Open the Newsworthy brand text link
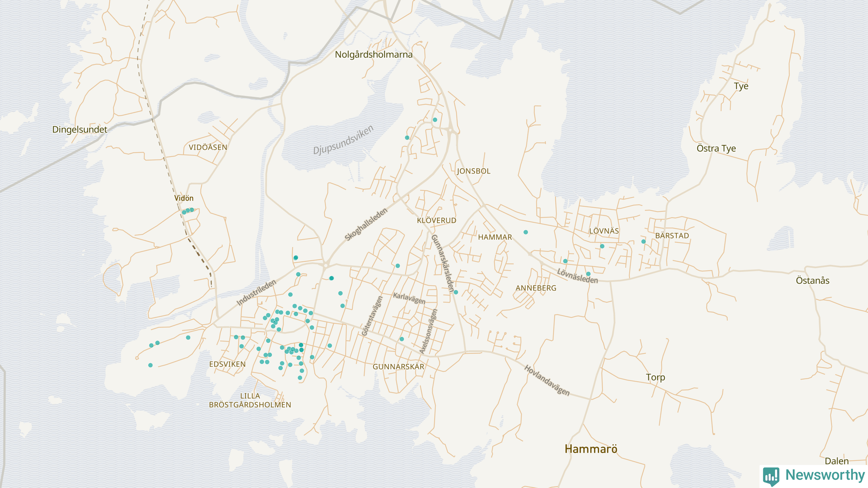Image resolution: width=868 pixels, height=488 pixels. coord(825,475)
